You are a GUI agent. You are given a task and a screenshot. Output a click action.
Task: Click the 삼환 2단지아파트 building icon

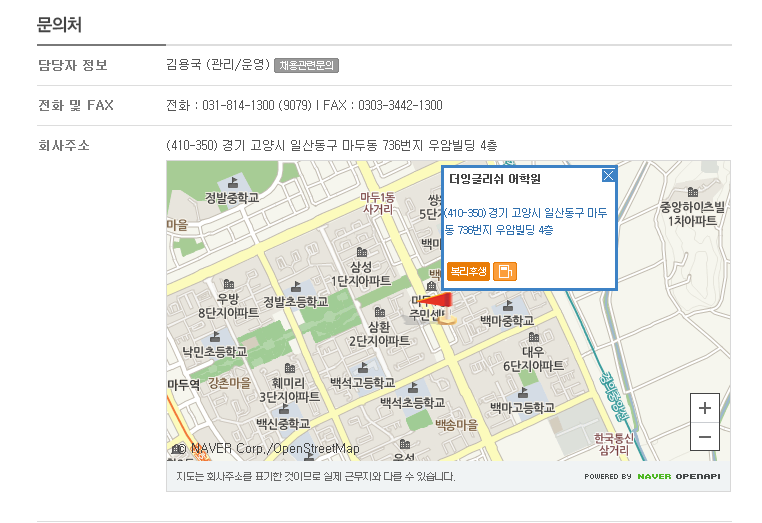tap(380, 312)
